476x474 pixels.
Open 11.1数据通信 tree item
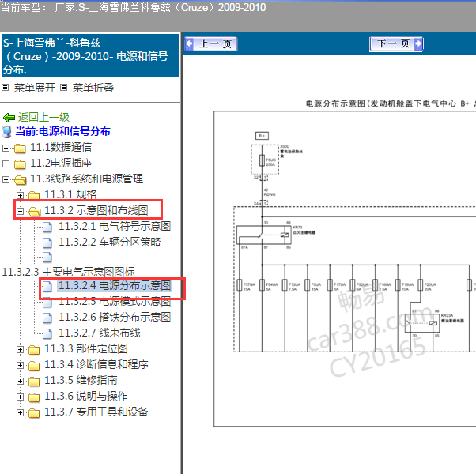(x=61, y=148)
